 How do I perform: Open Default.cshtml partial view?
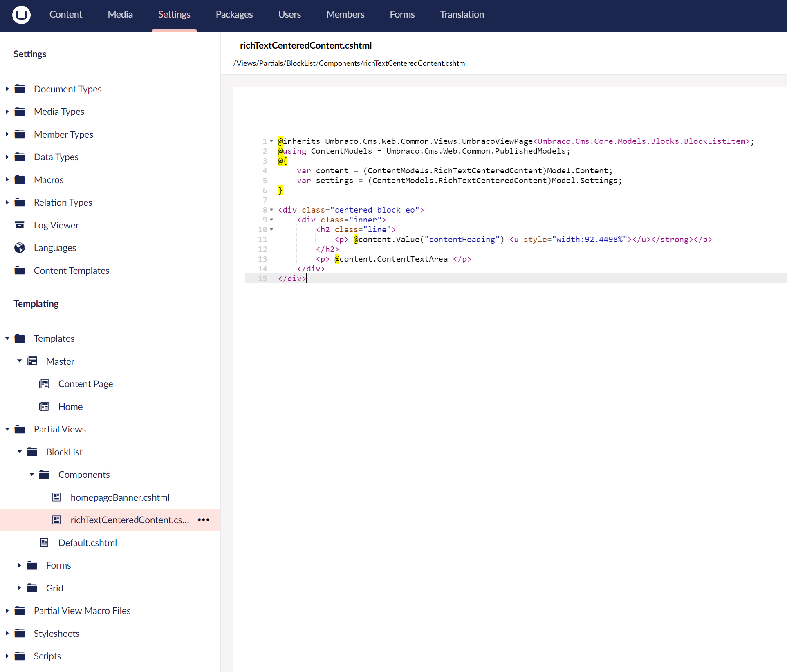coord(87,542)
